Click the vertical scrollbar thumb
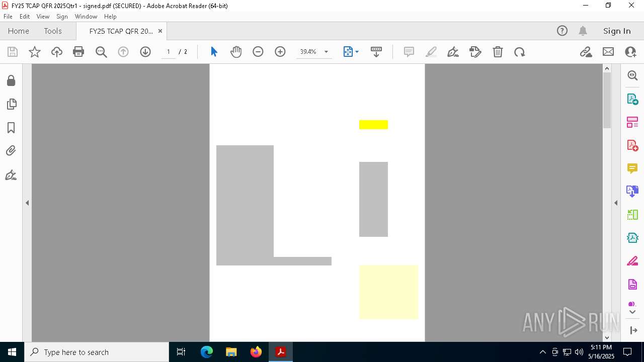Screen dimensions: 644x362 pyautogui.click(x=607, y=100)
